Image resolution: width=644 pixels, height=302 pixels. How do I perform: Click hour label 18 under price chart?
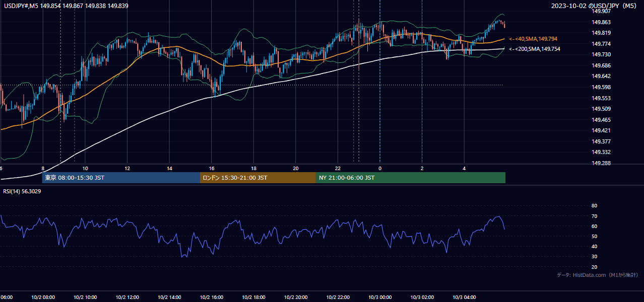(253, 169)
